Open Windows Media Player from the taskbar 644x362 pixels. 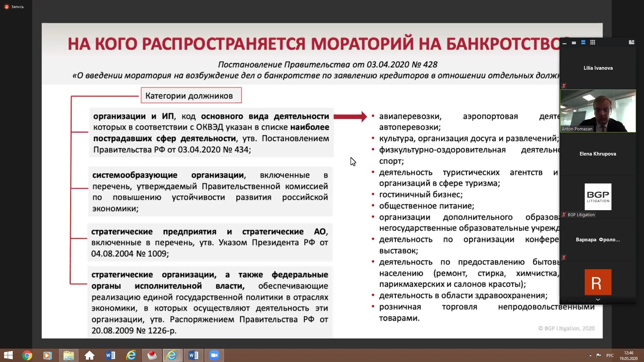click(47, 355)
